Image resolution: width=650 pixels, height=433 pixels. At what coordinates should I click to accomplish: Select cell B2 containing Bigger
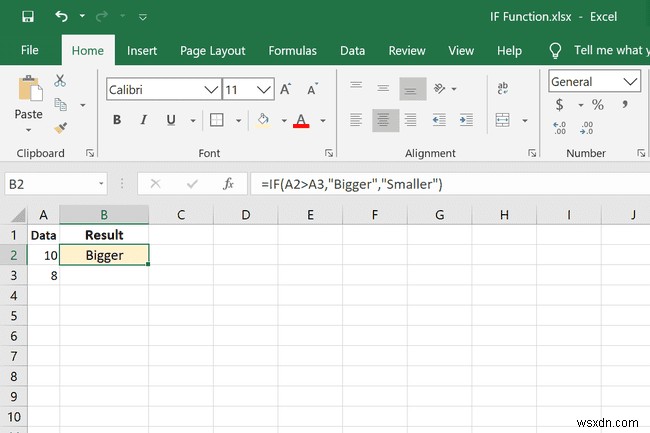(104, 255)
